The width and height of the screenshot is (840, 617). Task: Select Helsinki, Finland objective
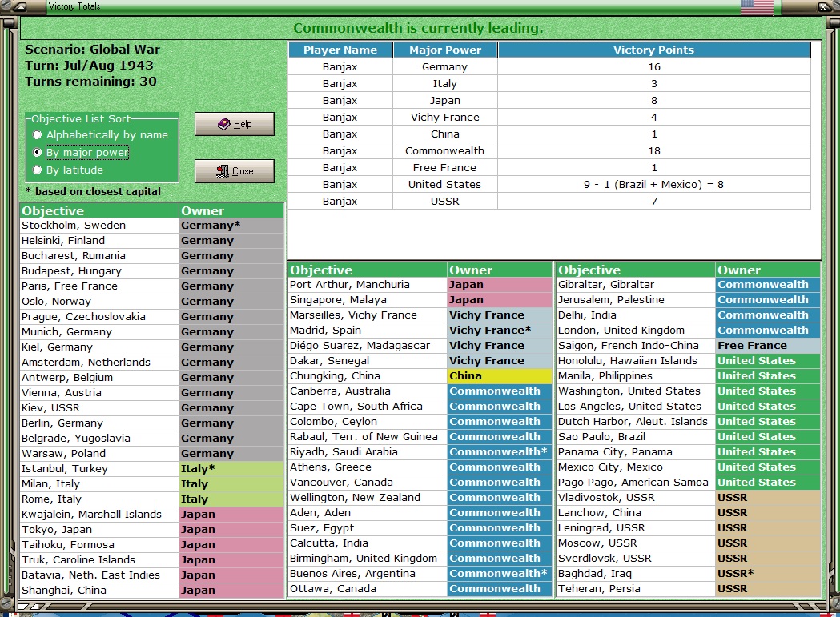(99, 241)
